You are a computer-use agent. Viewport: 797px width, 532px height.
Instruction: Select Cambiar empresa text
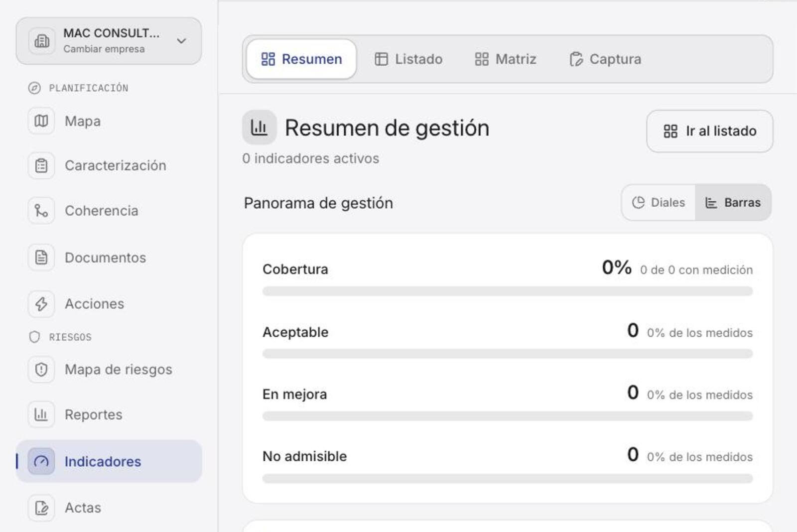(104, 49)
